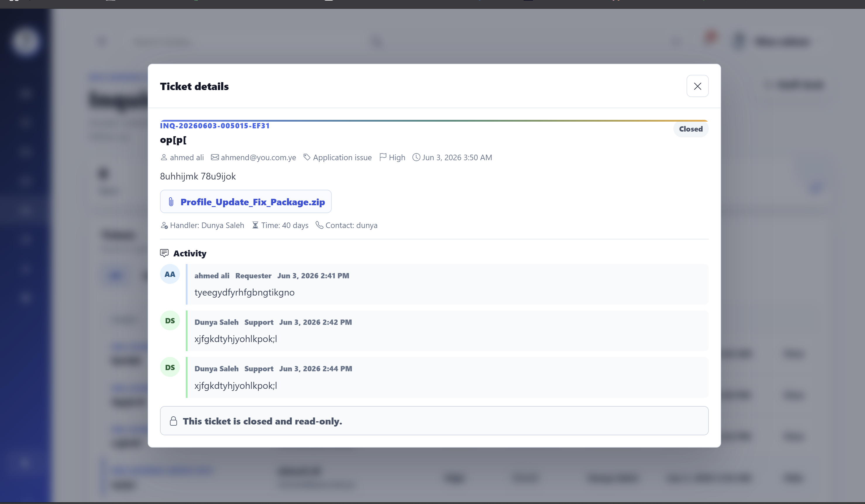Click ticket ID INQ-20260603-005015-EF31
This screenshot has width=865, height=504.
[x=215, y=126]
